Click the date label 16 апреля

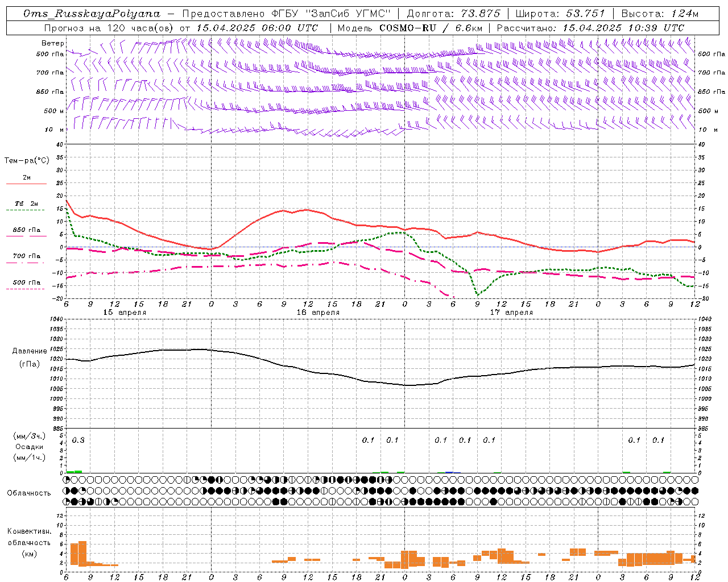(x=318, y=313)
